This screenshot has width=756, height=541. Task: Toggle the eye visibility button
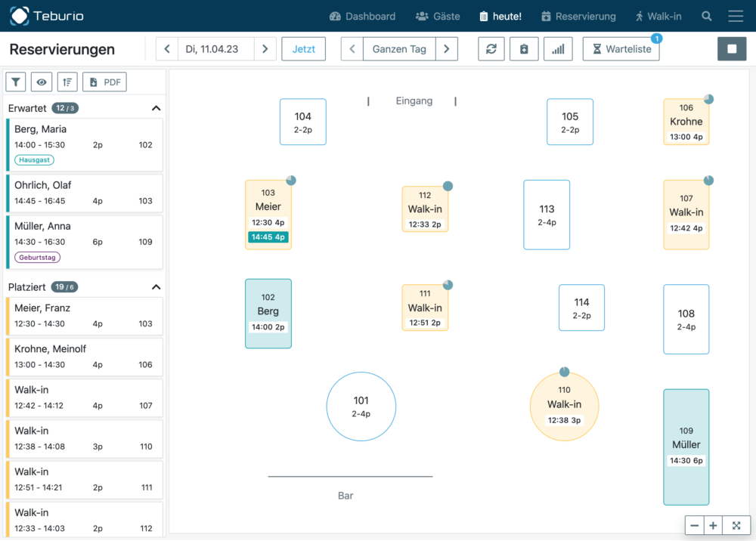[x=42, y=82]
